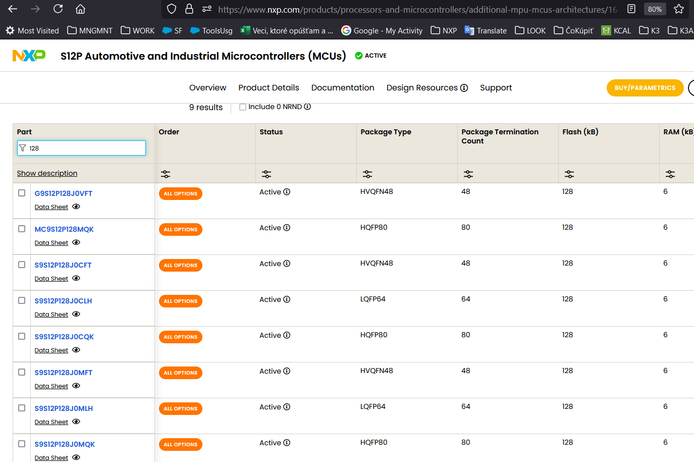Open the LOOK bookmarks folder

pyautogui.click(x=530, y=31)
